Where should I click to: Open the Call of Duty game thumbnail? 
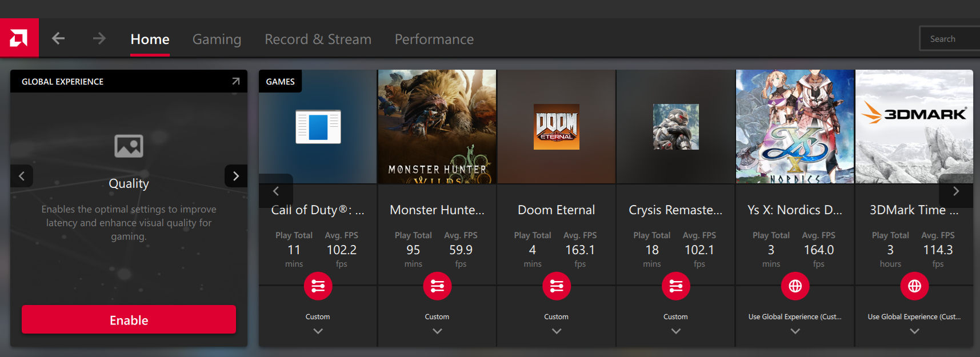click(318, 127)
